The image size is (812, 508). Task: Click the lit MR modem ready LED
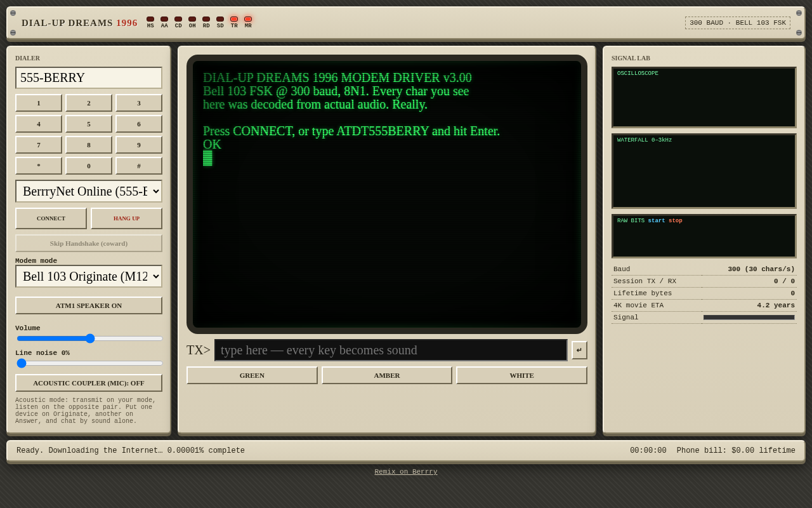click(x=248, y=19)
